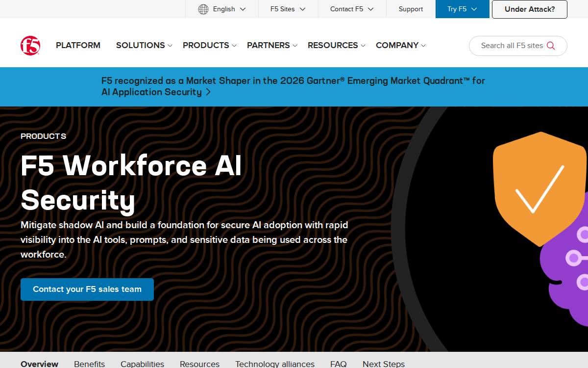
Task: Expand the COMPANY menu
Action: (x=401, y=45)
